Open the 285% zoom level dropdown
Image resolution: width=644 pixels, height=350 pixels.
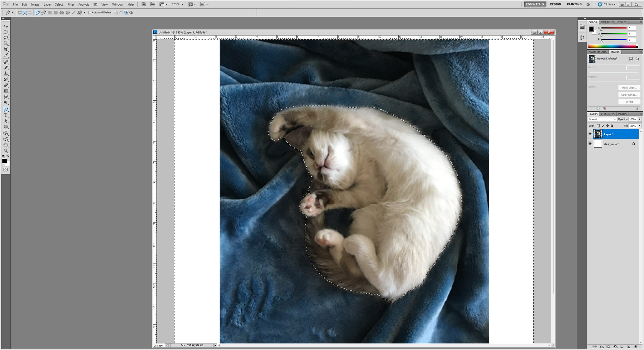[x=182, y=4]
